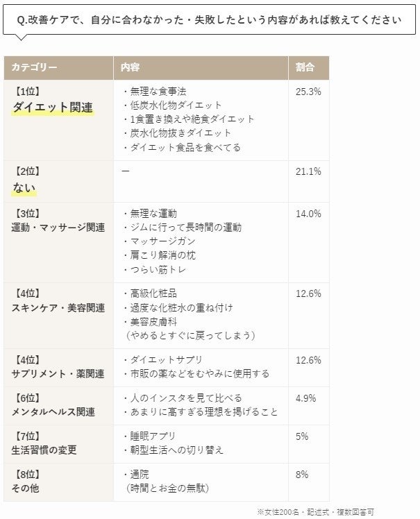
Task: Select the highlighted ない category
Action: [24, 188]
